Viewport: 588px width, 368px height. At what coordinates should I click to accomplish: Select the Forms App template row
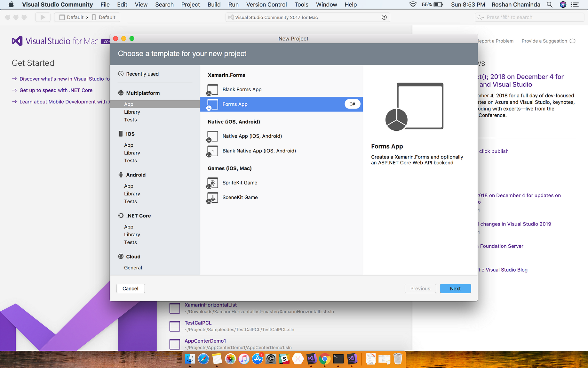(281, 104)
